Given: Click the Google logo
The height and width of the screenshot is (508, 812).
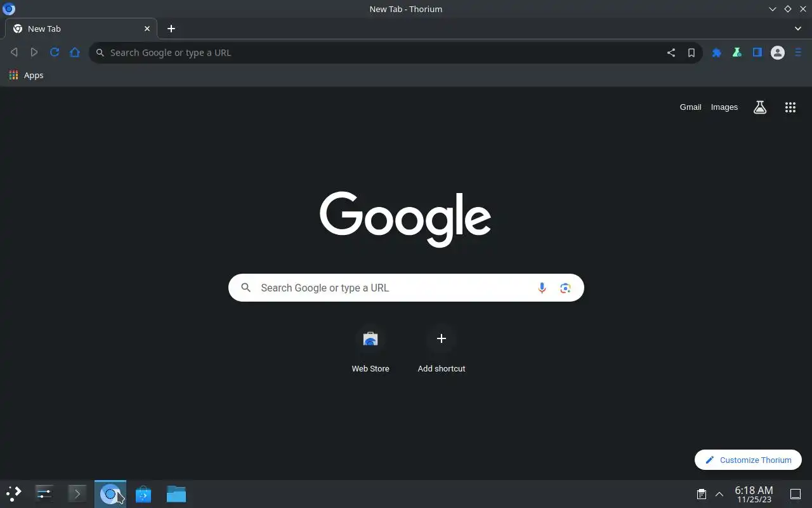Looking at the screenshot, I should (405, 219).
